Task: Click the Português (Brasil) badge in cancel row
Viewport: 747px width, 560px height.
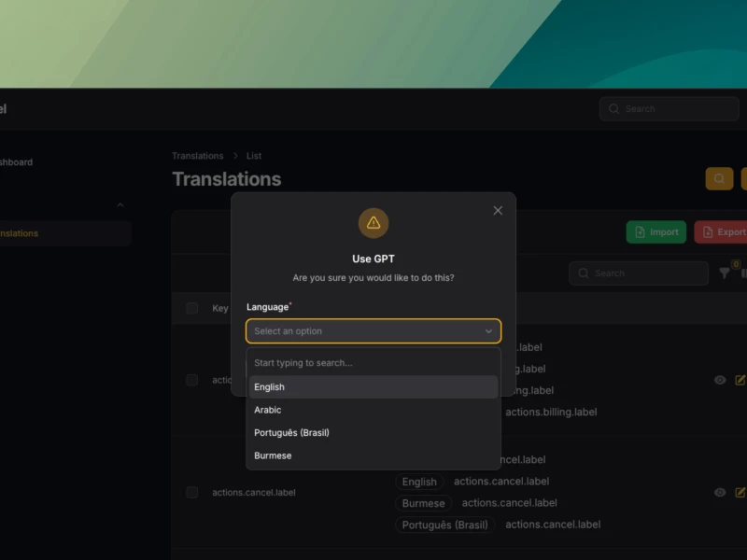Action: click(x=444, y=525)
